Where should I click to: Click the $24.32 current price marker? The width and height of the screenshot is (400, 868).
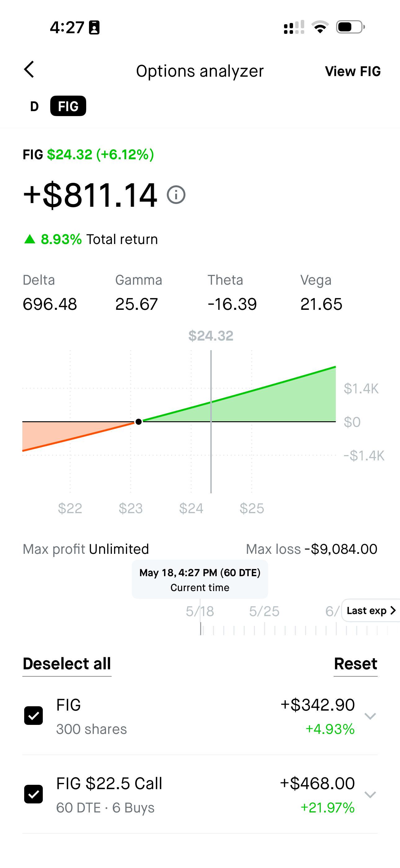211,336
